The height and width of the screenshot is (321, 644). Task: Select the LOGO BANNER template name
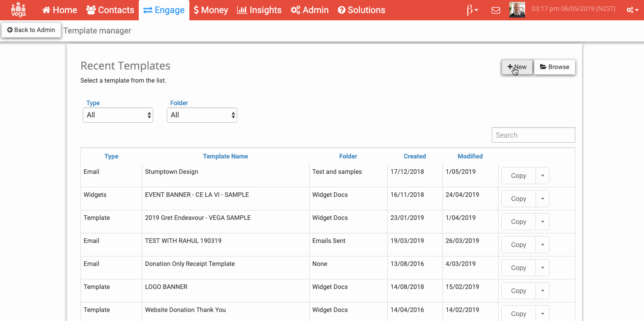click(166, 287)
